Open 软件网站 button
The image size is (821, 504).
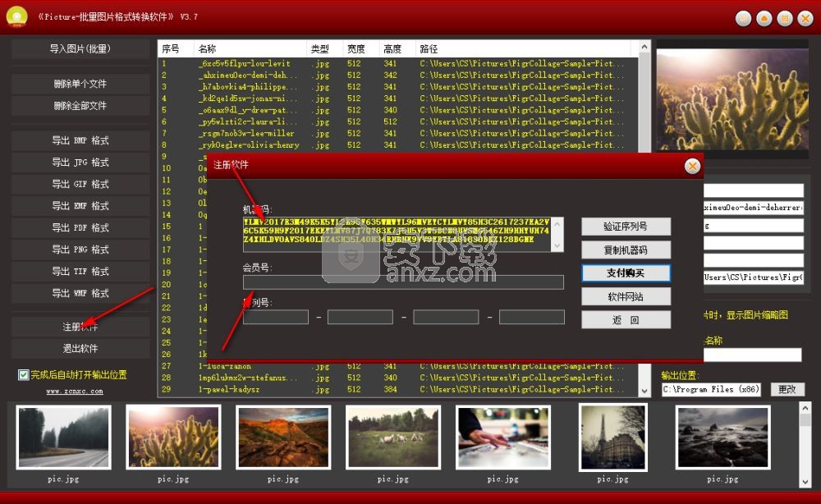click(626, 296)
